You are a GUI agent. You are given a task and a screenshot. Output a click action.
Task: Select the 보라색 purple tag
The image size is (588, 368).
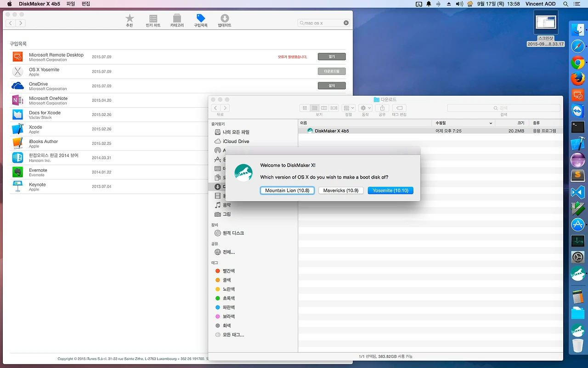click(225, 316)
